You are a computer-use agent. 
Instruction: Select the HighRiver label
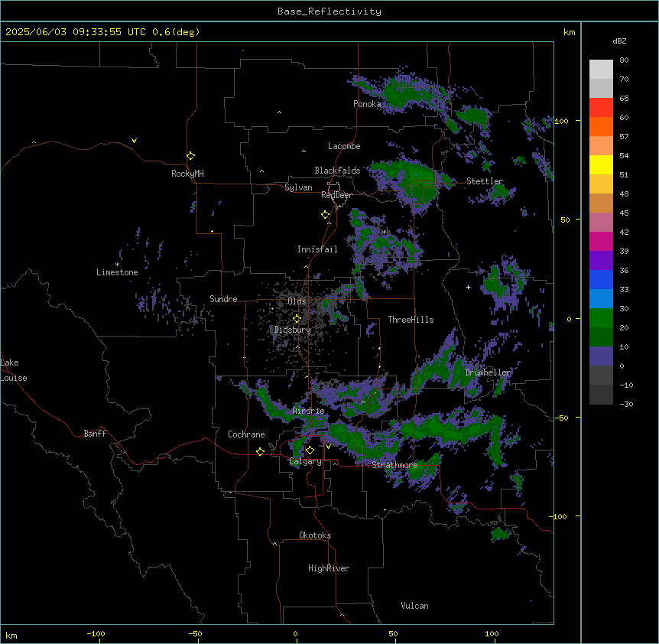point(329,568)
